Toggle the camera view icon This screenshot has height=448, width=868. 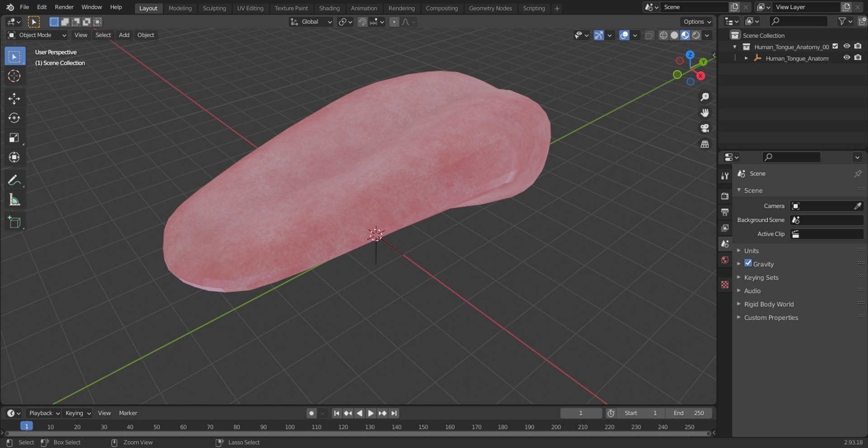click(x=704, y=128)
